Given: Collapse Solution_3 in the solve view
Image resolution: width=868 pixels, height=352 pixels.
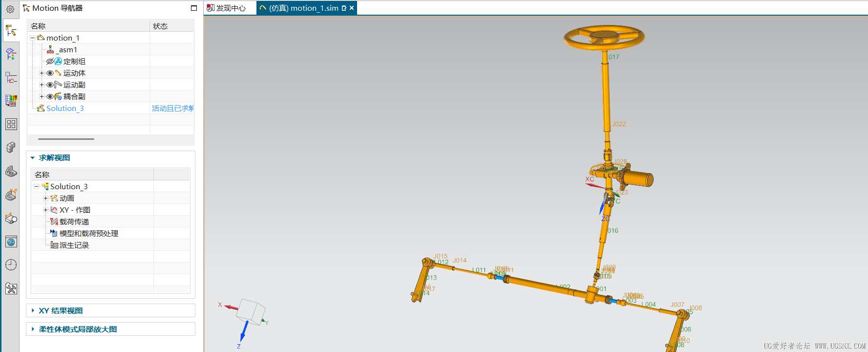Looking at the screenshot, I should click(37, 186).
